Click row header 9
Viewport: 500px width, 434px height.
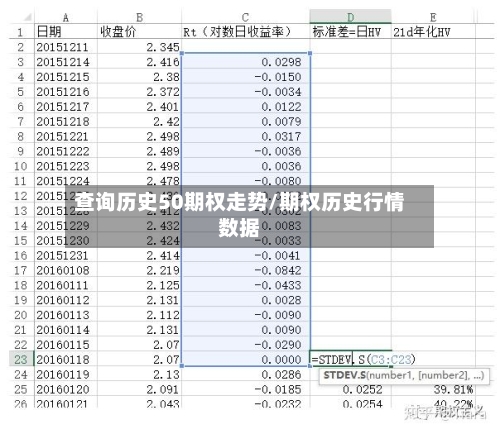pyautogui.click(x=21, y=151)
